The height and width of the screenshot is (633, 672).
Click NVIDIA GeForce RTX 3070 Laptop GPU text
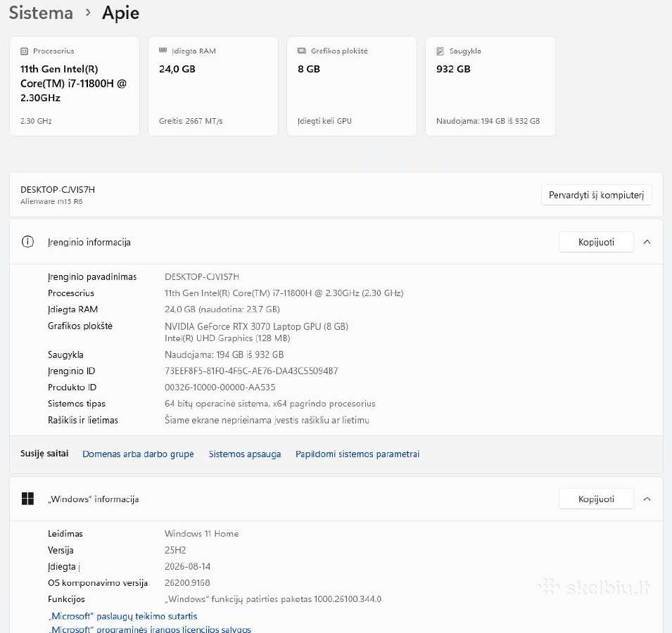click(256, 326)
